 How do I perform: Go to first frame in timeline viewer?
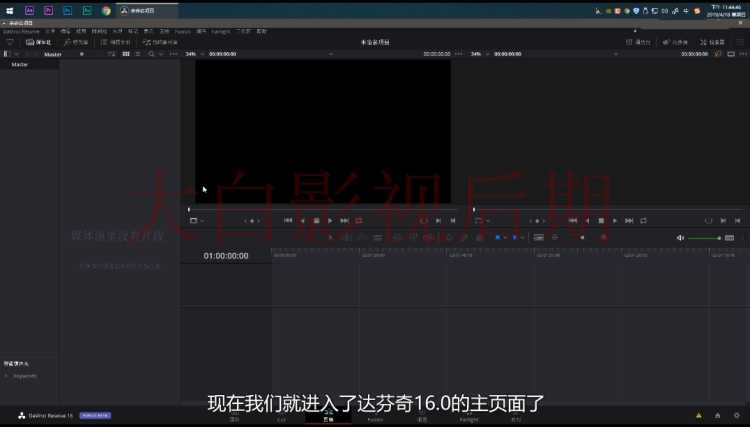pos(573,221)
